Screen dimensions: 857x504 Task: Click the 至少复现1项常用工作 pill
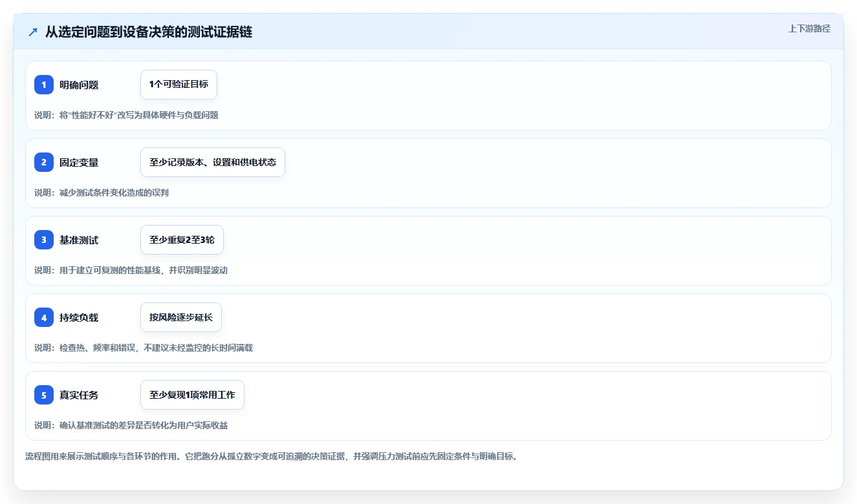192,395
